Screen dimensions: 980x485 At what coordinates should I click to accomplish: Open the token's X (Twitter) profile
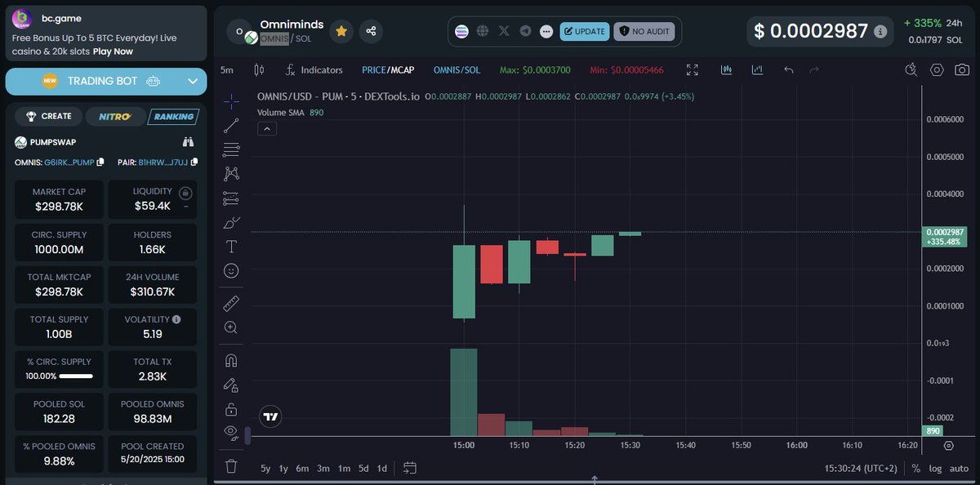(504, 31)
